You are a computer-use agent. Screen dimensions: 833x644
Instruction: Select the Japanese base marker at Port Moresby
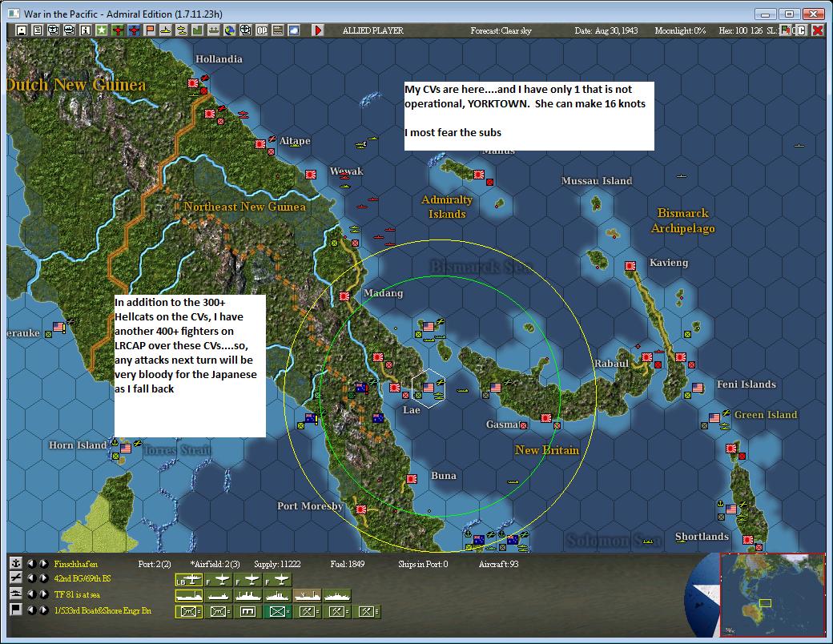361,509
